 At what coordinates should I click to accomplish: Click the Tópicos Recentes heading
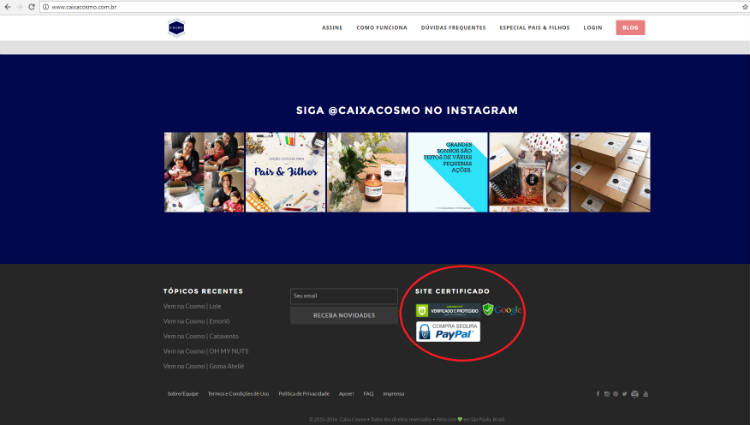(203, 291)
